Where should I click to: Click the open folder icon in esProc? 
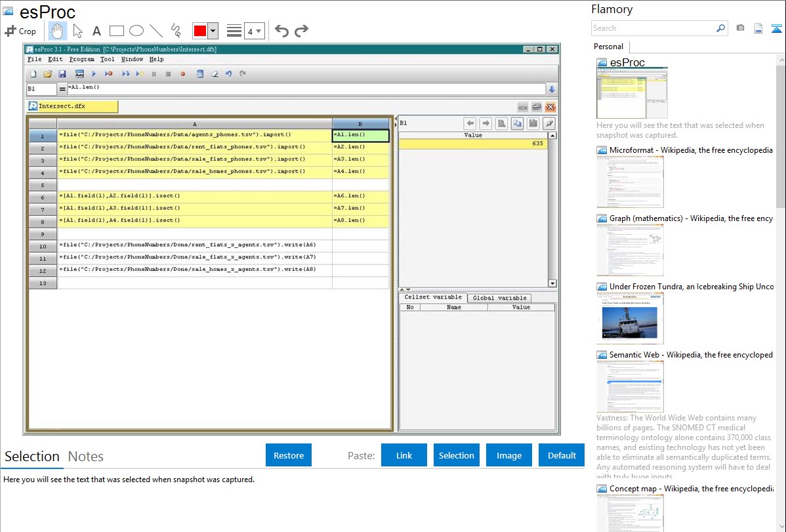coord(48,73)
